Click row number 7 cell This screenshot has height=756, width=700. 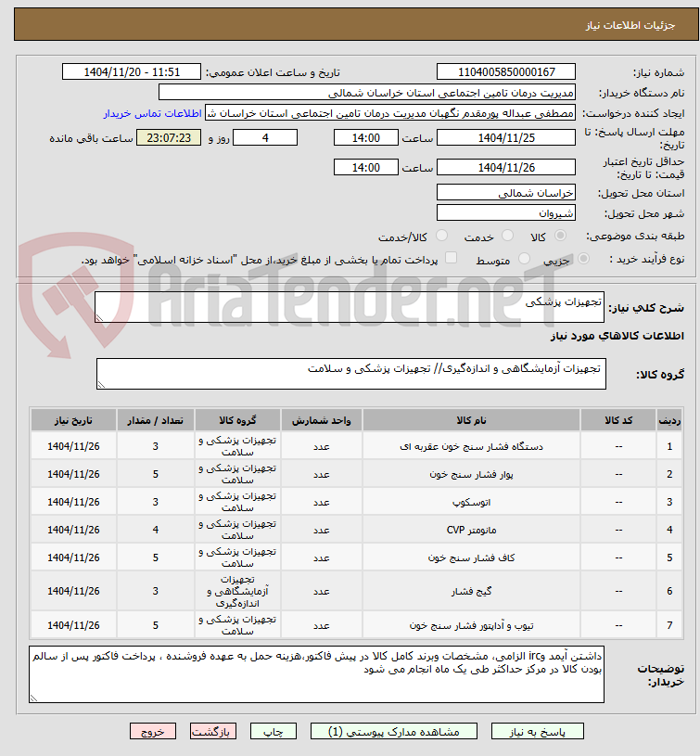click(669, 625)
